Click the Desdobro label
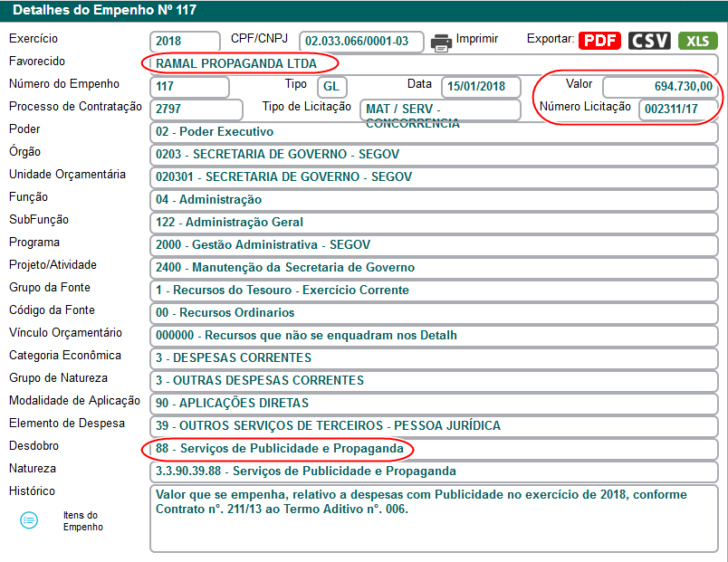This screenshot has height=562, width=728. point(34,446)
